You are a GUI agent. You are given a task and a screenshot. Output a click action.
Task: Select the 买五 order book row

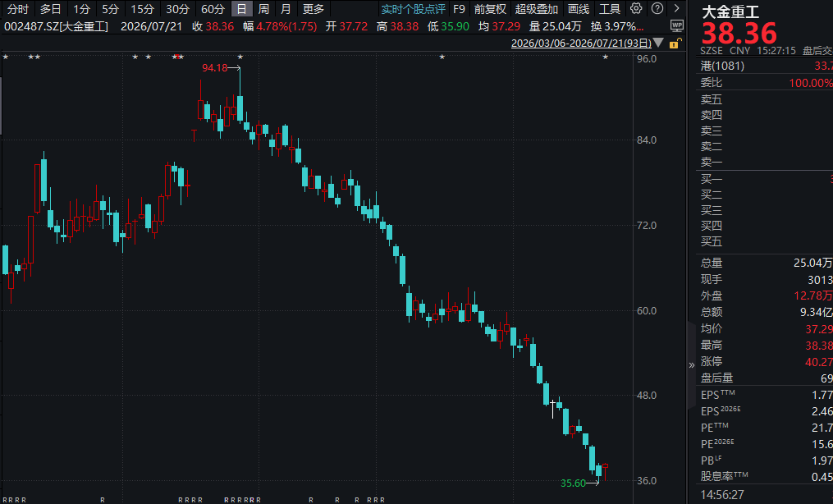click(764, 241)
